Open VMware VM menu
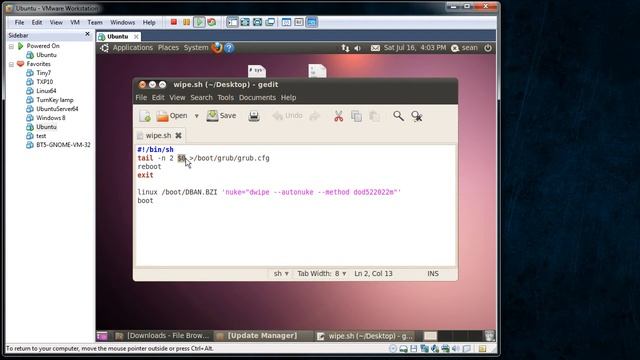The image size is (640, 360). click(75, 22)
